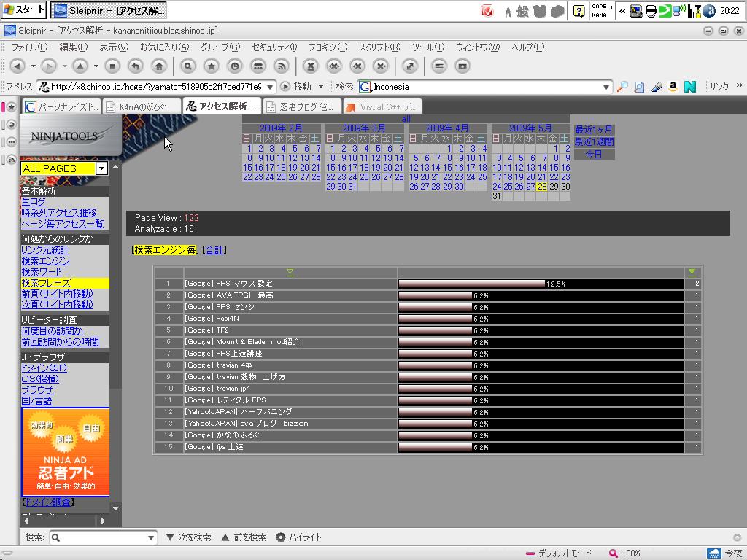Click the 最近1ヶ月 date range button
This screenshot has height=560, width=747.
click(594, 130)
